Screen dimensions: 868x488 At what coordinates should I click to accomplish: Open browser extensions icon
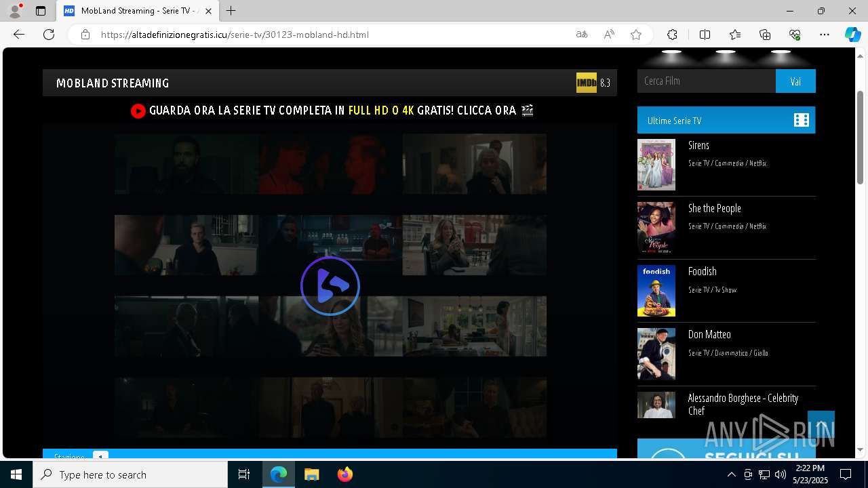pyautogui.click(x=672, y=35)
